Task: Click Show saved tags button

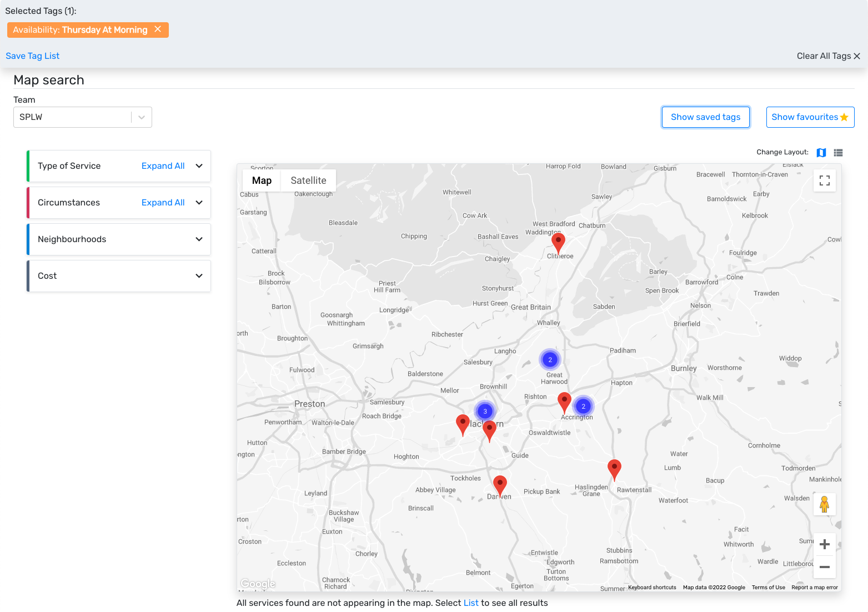Action: 705,117
